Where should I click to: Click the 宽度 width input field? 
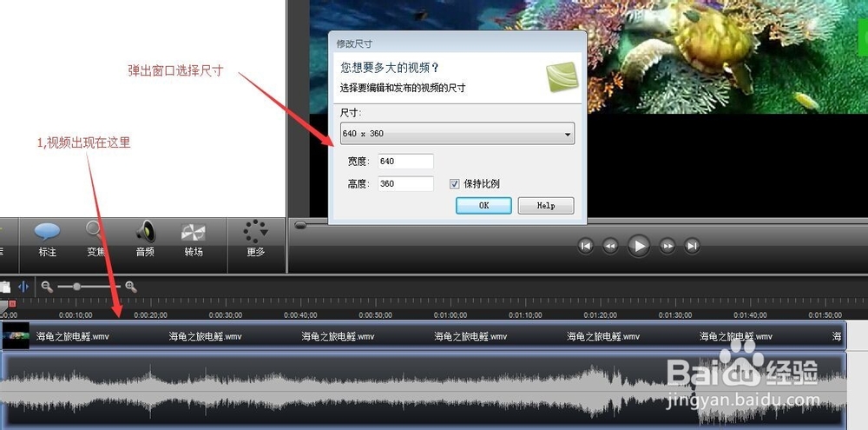pos(405,162)
